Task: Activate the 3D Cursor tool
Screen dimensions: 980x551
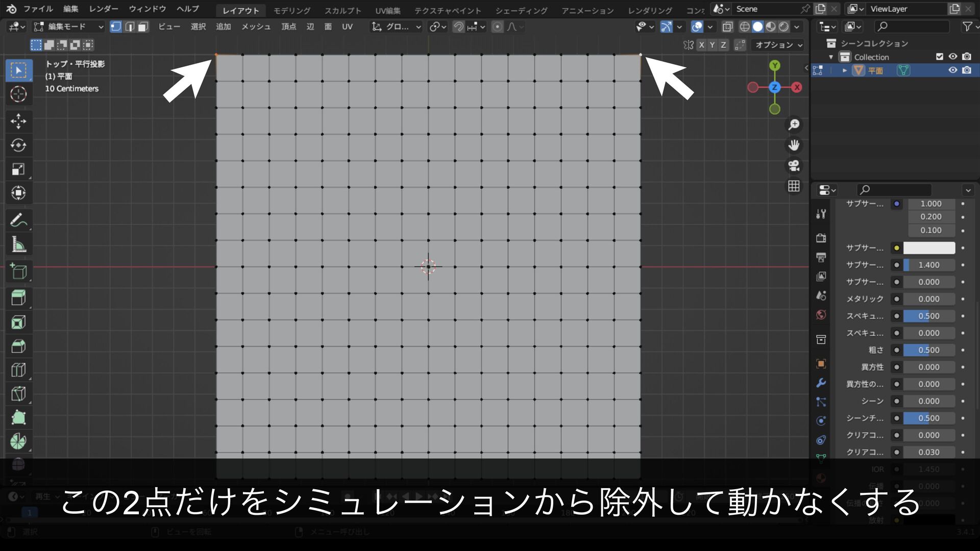Action: coord(19,94)
